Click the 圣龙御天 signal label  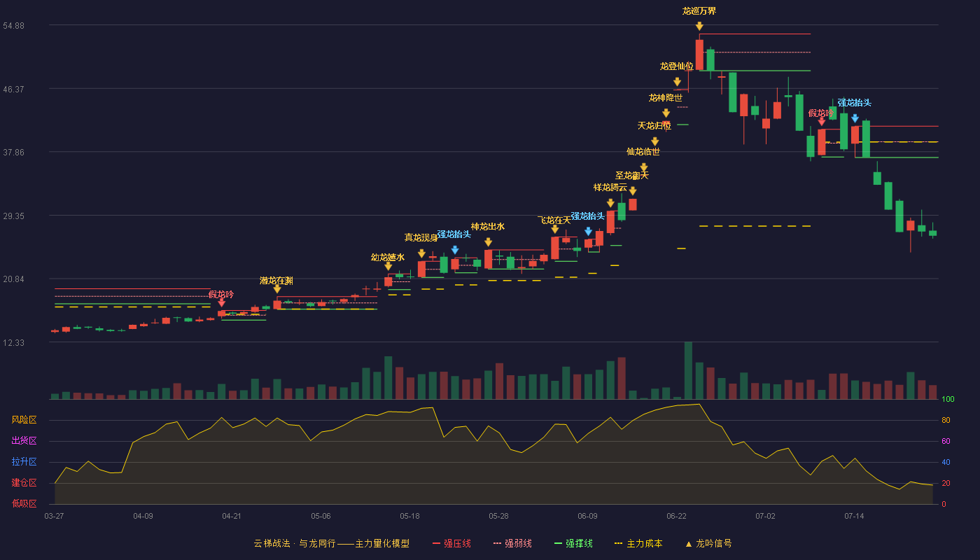coord(633,176)
